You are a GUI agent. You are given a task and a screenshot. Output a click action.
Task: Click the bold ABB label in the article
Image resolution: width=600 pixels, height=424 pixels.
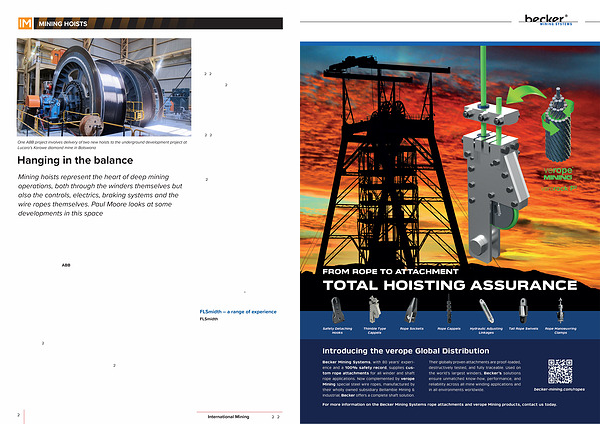66,265
